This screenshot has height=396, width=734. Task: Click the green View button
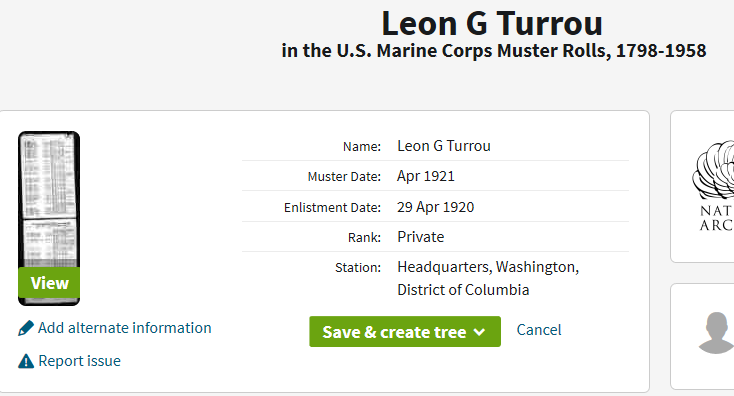pyautogui.click(x=49, y=283)
